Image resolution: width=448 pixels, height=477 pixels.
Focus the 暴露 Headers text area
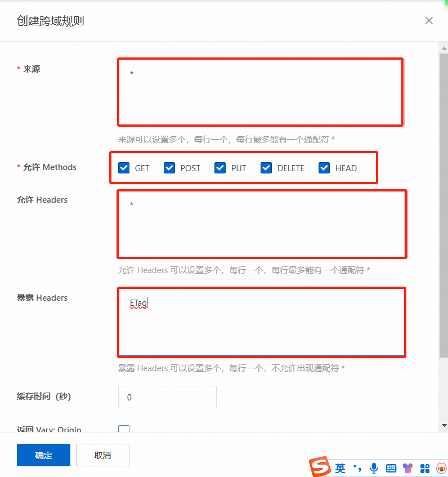tap(262, 323)
